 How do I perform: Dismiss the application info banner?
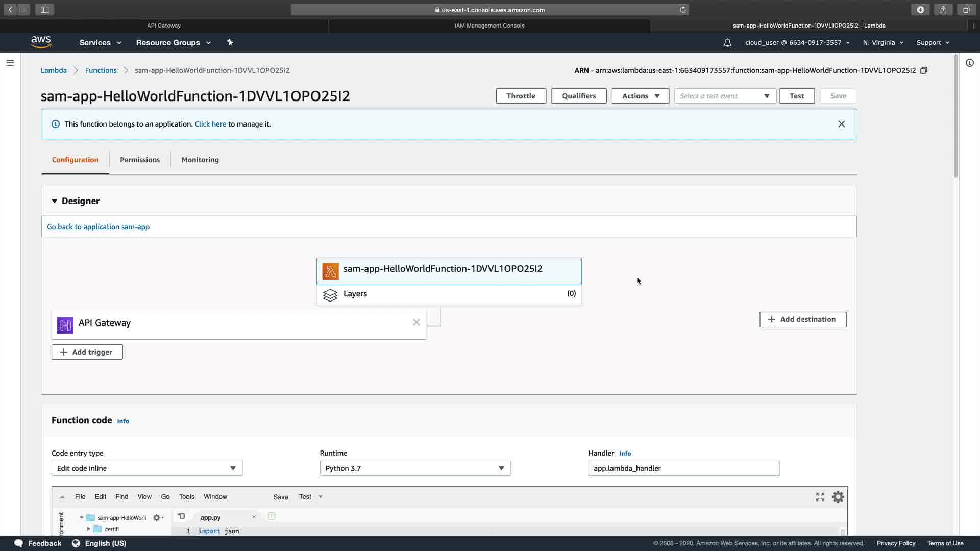[841, 124]
